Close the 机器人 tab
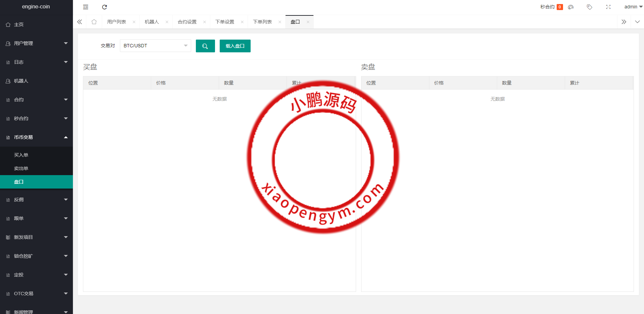Screen dimensions: 644x314 click(x=167, y=21)
